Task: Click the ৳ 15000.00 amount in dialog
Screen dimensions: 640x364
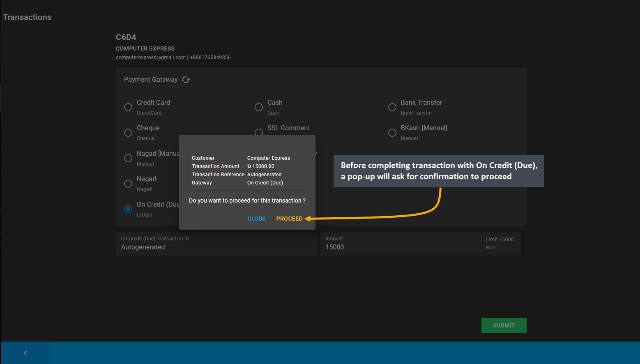Action: pos(260,166)
